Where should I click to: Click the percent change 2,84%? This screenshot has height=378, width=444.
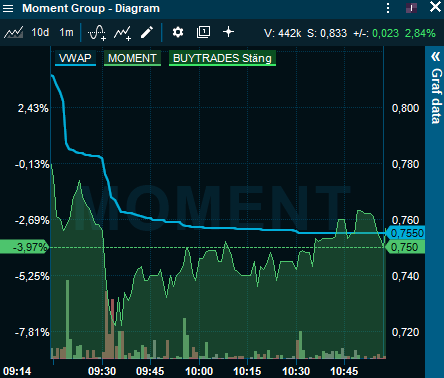[x=420, y=33]
